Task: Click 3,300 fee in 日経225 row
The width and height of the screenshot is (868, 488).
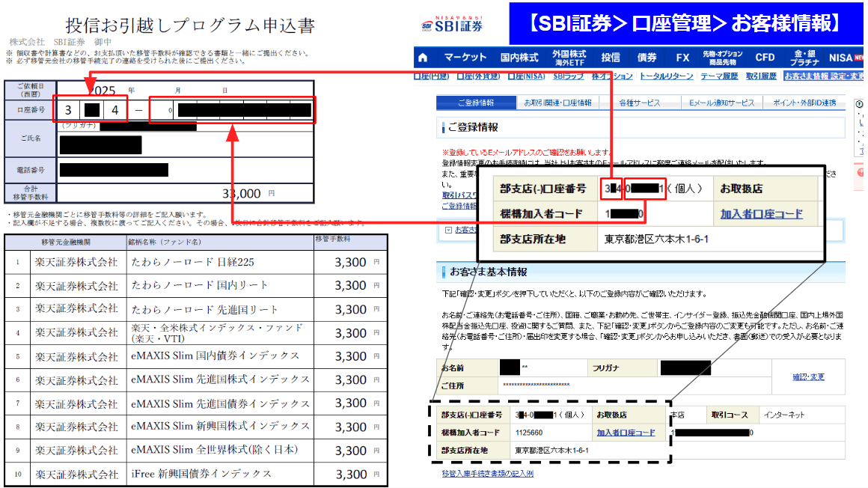Action: click(350, 262)
